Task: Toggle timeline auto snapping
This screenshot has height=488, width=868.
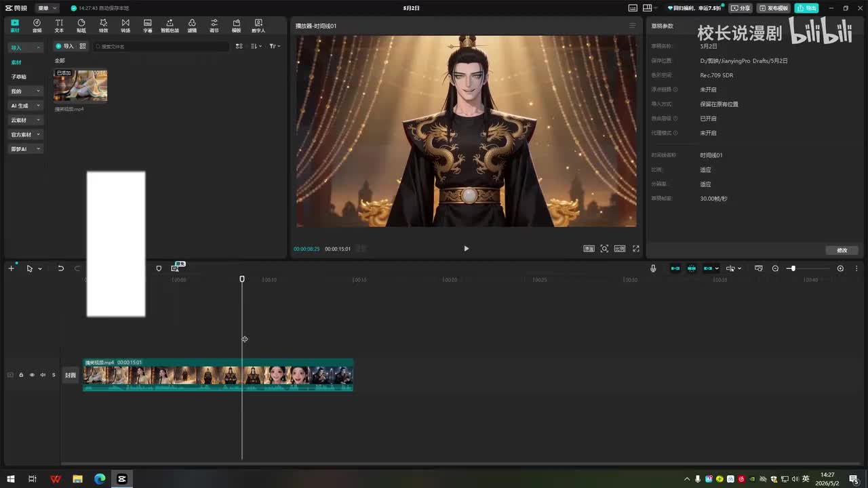Action: pyautogui.click(x=692, y=268)
